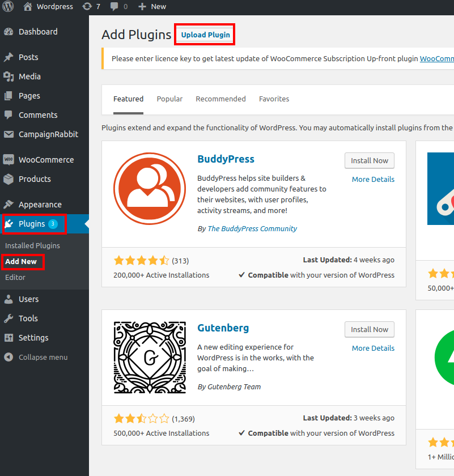454x476 pixels.
Task: Click the WooCommerce woo icon
Action: (x=9, y=160)
